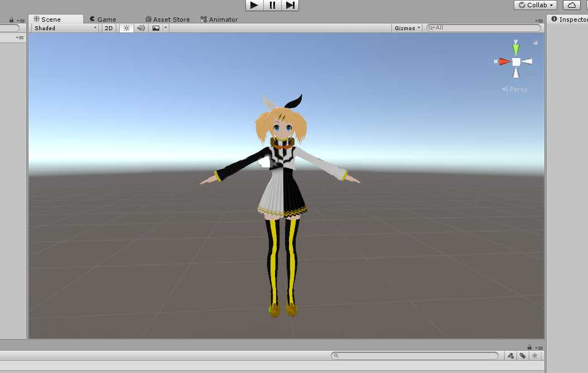Open the Asset Store tab
588x373 pixels.
[x=167, y=19]
